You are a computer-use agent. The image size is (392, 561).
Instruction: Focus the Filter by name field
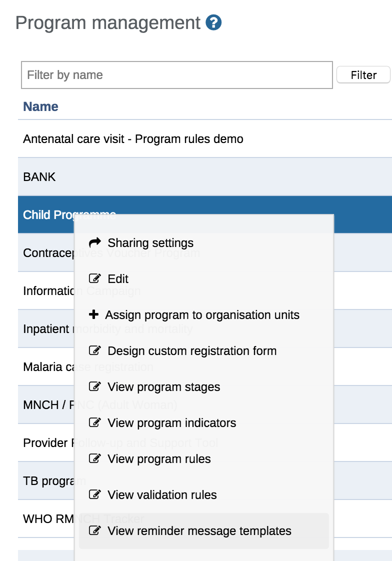click(177, 75)
